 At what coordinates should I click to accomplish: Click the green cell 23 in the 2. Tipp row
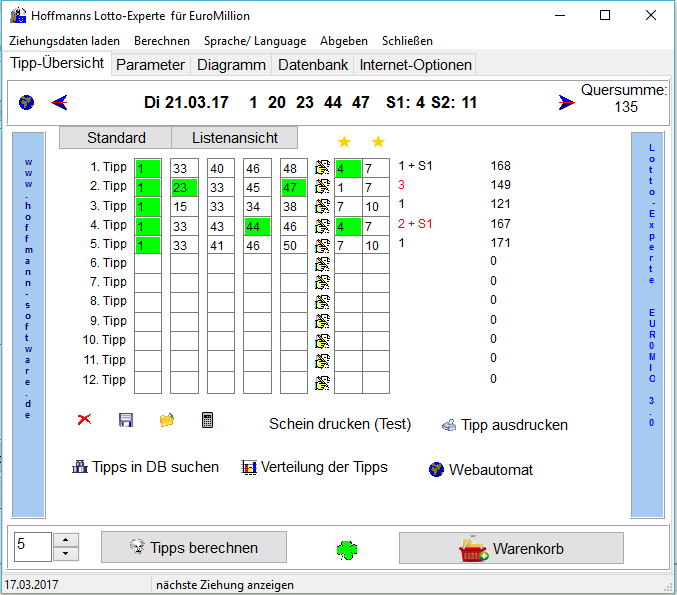click(x=184, y=187)
